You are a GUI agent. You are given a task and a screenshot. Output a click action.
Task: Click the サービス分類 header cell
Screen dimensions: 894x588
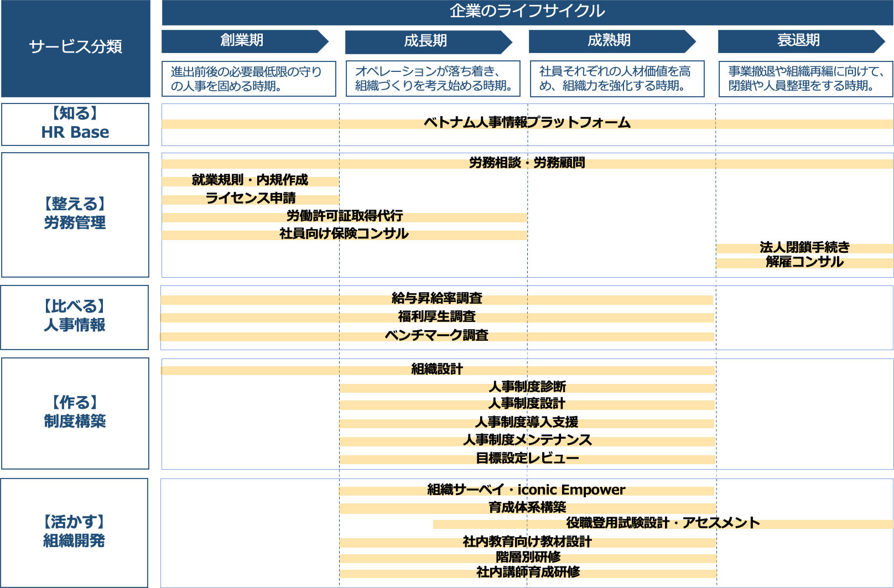tap(75, 47)
